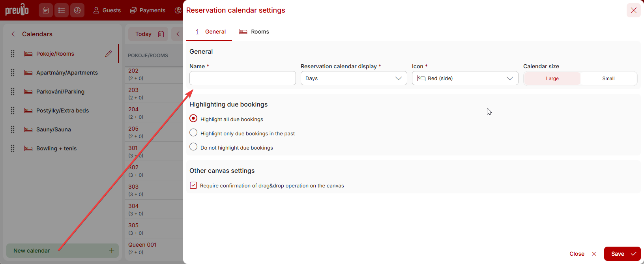Screen dimensions: 644x264
Task: Click the back arrow next to Calendars
Action: click(13, 34)
